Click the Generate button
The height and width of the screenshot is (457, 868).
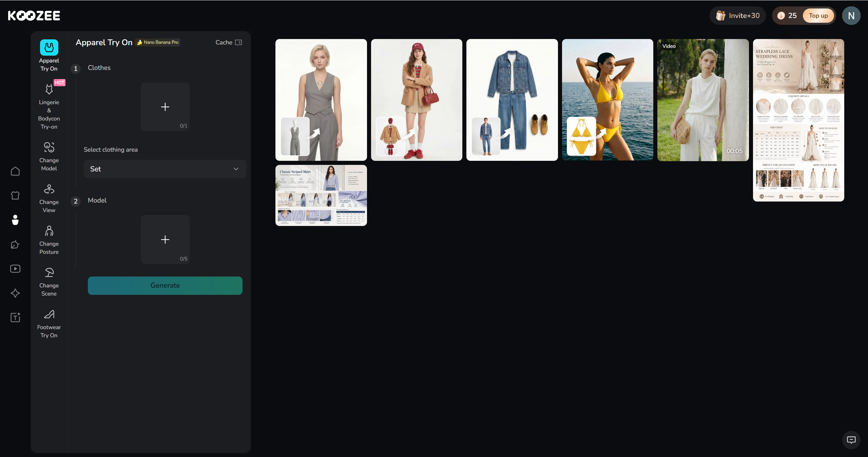165,285
